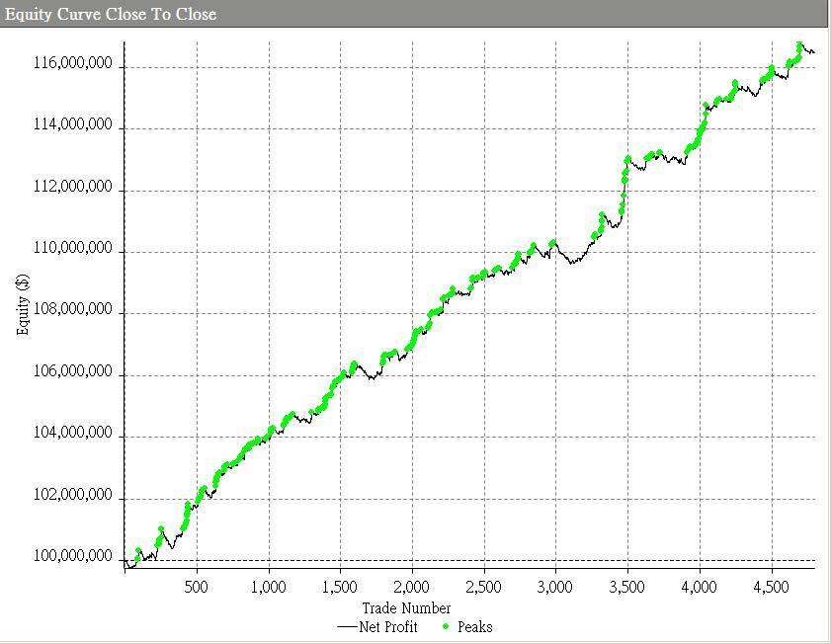
Task: Click the 500 x-axis tick label
Action: [x=197, y=587]
